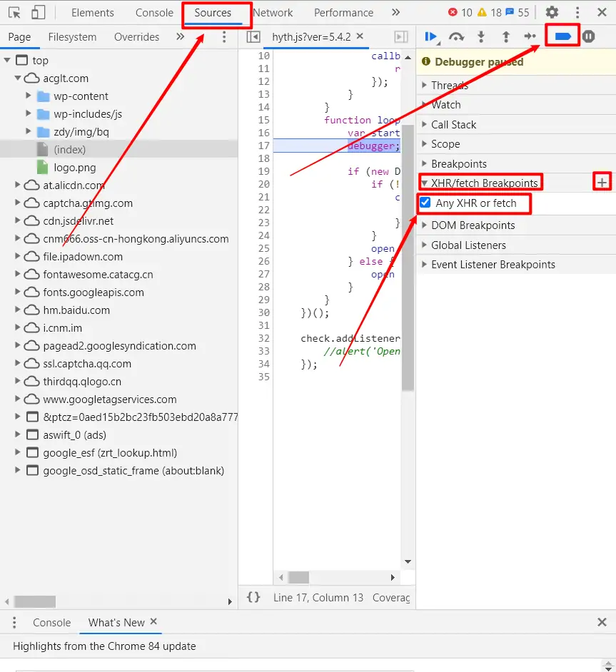Uncheck the Any XHR or fetch breakpoint
Screen dimensions: 616x672
pos(425,203)
